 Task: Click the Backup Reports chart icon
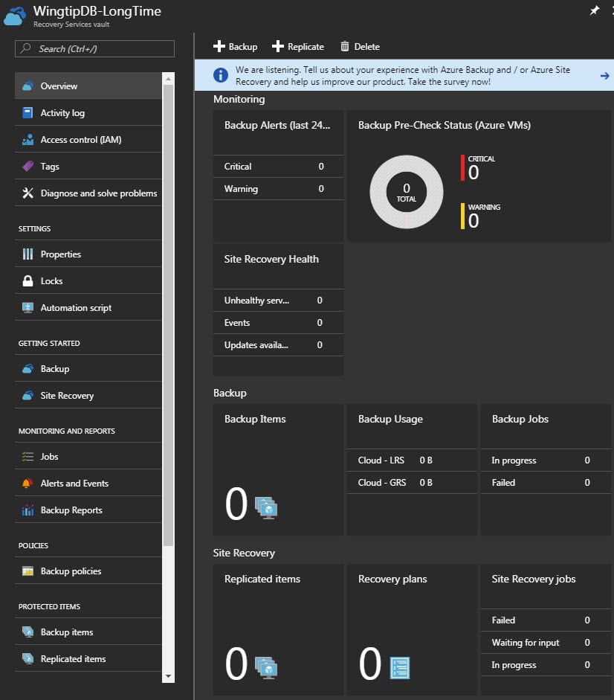pyautogui.click(x=28, y=510)
